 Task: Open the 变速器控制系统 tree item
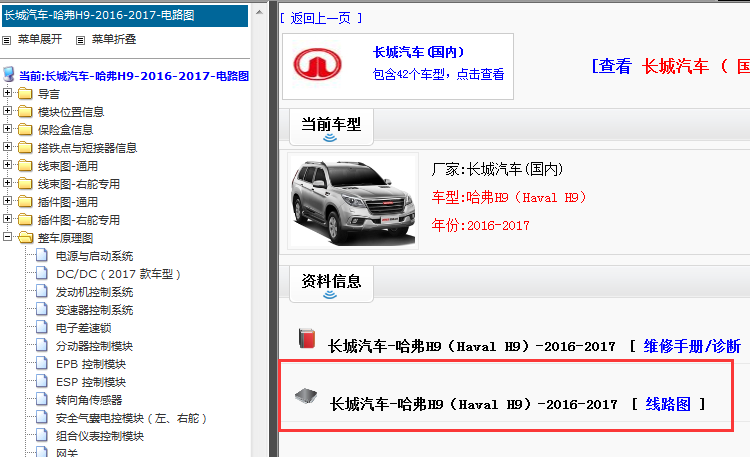94,310
